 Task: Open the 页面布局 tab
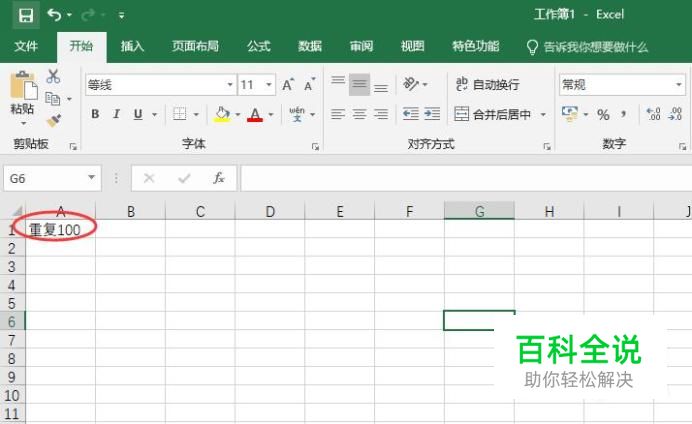195,46
